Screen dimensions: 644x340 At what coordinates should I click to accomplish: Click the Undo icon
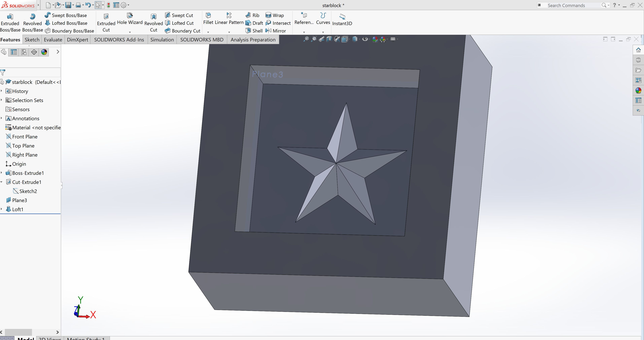(x=88, y=5)
